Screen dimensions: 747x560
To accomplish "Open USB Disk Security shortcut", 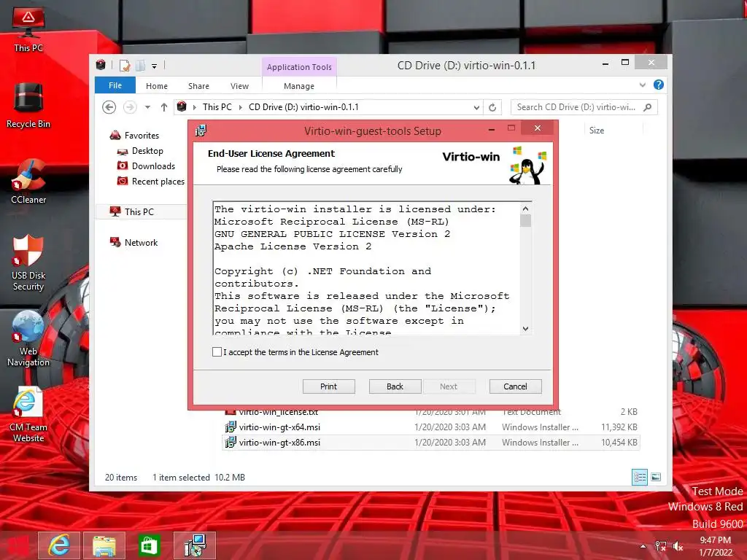I will coord(28,262).
